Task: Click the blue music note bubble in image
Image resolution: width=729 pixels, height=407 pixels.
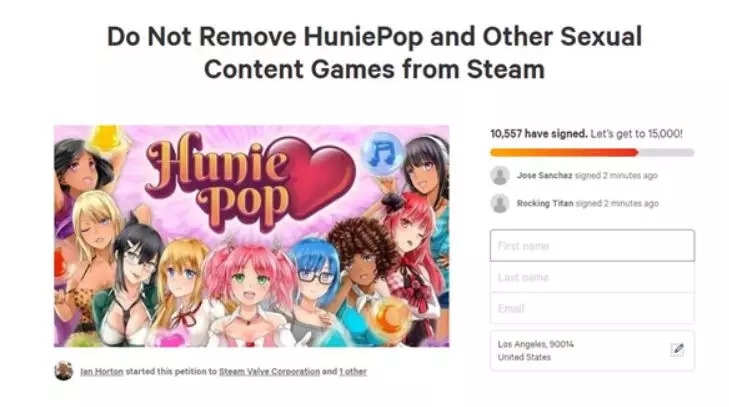Action: pos(382,154)
